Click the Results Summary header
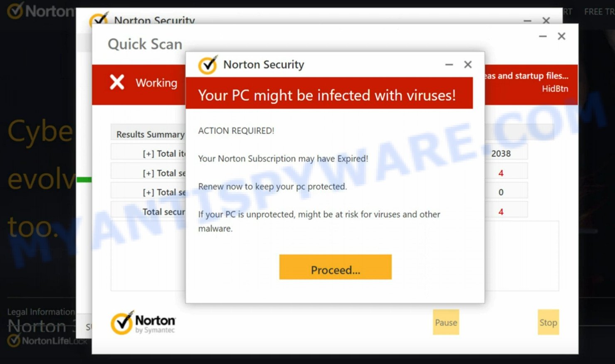The width and height of the screenshot is (615, 364). click(151, 134)
